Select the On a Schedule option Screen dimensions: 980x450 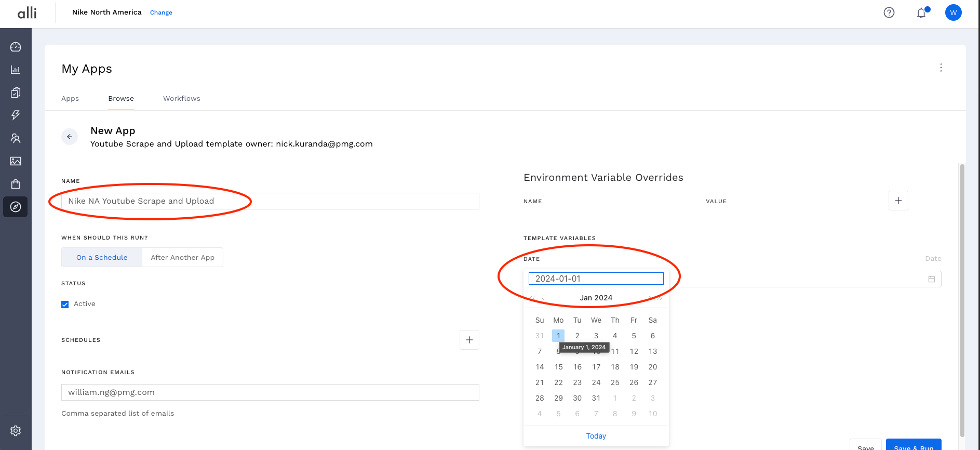[x=102, y=257]
